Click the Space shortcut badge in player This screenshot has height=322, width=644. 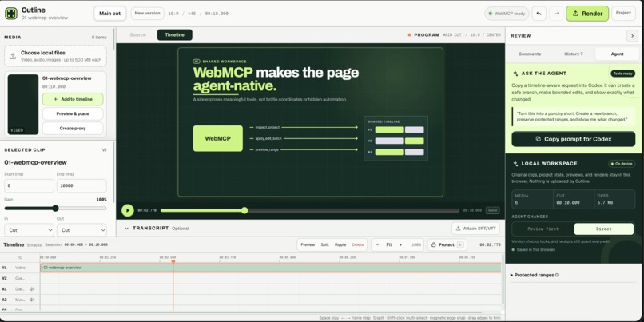(492, 210)
